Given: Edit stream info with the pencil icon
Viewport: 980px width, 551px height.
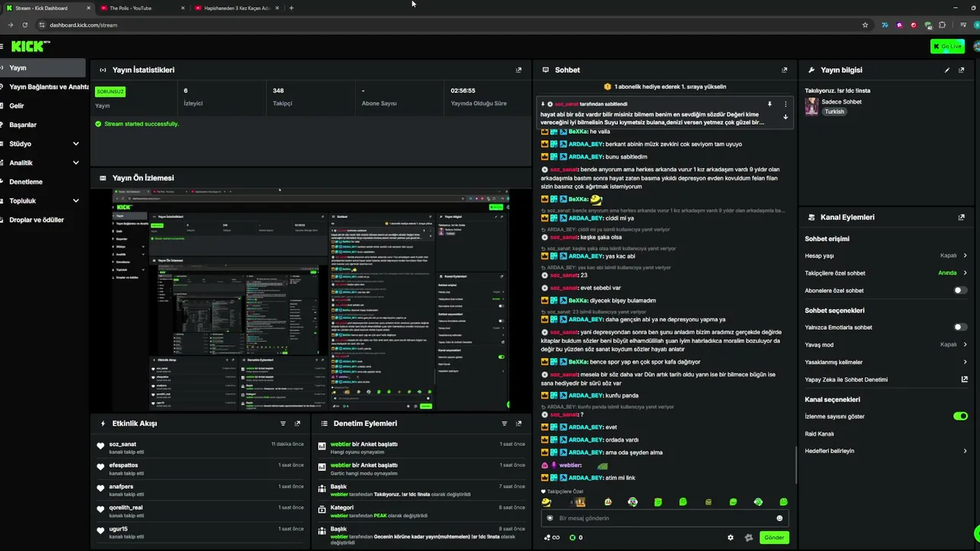Looking at the screenshot, I should click(x=947, y=70).
